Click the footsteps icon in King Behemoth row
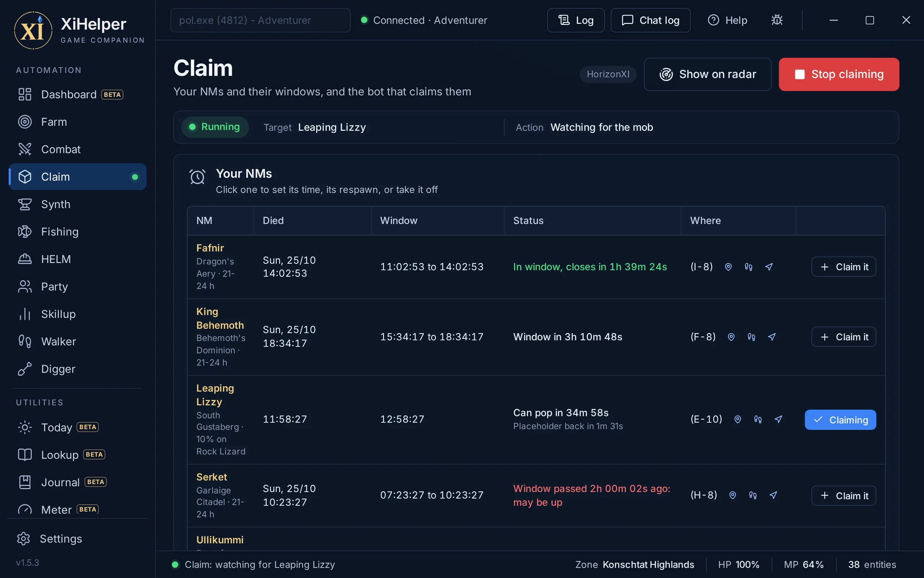Viewport: 924px width, 578px height. coord(751,337)
